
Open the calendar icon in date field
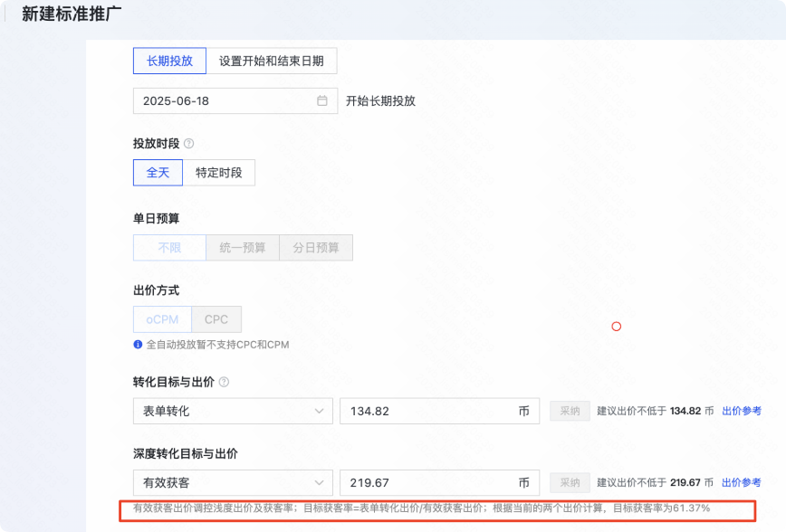(321, 100)
